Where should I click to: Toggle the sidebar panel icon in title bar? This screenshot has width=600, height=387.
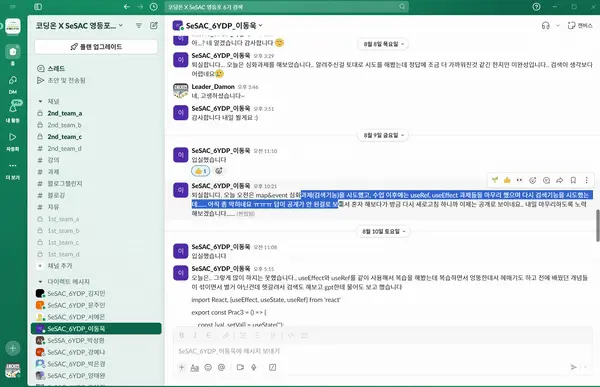38,7
